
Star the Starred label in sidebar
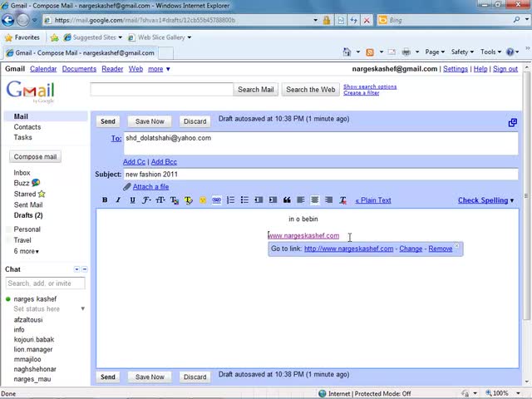[42, 194]
